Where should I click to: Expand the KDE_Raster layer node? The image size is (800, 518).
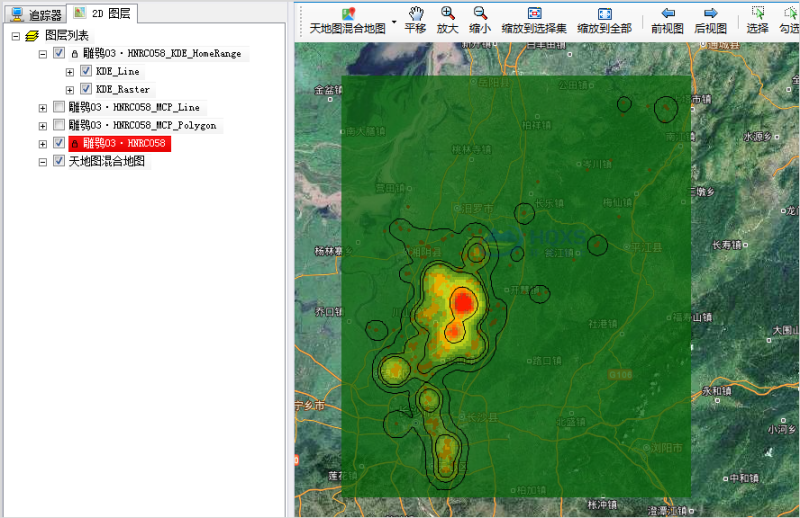click(x=70, y=90)
